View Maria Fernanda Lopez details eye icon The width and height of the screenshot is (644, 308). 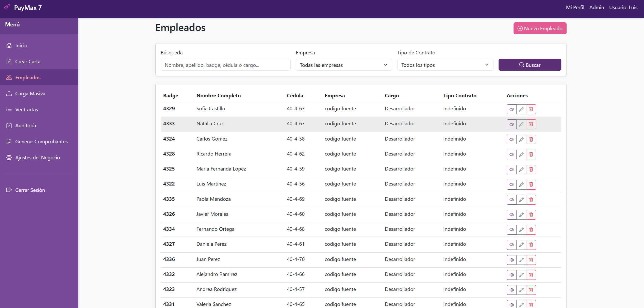tap(511, 170)
